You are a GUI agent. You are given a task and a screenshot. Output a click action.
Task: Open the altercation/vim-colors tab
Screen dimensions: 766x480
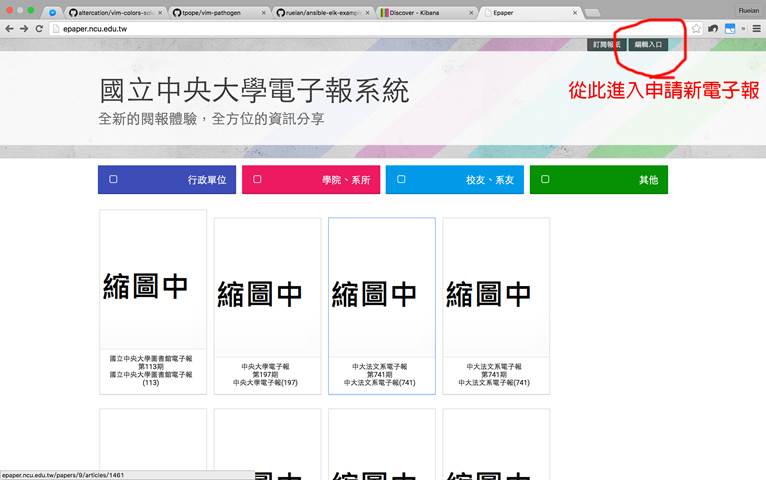(115, 13)
